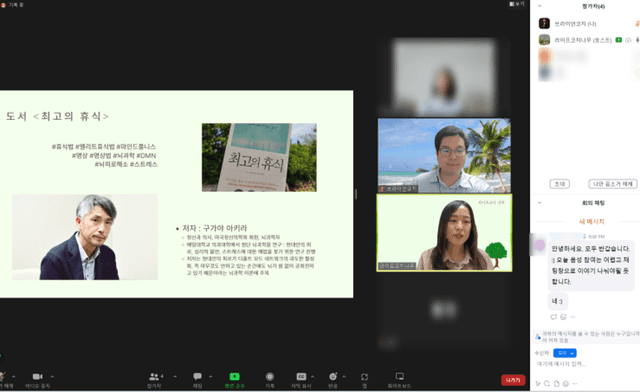This screenshot has width=640, height=392.
Task: Open recipient dropdown labeled 모두
Action: coord(565,353)
